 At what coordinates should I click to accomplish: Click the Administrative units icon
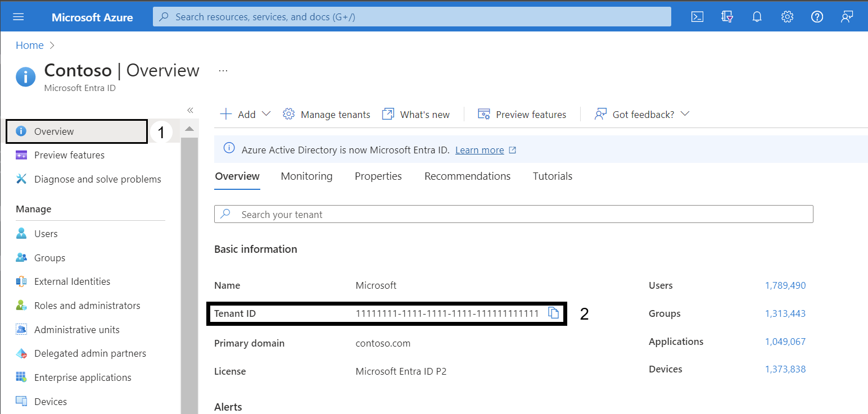click(21, 330)
